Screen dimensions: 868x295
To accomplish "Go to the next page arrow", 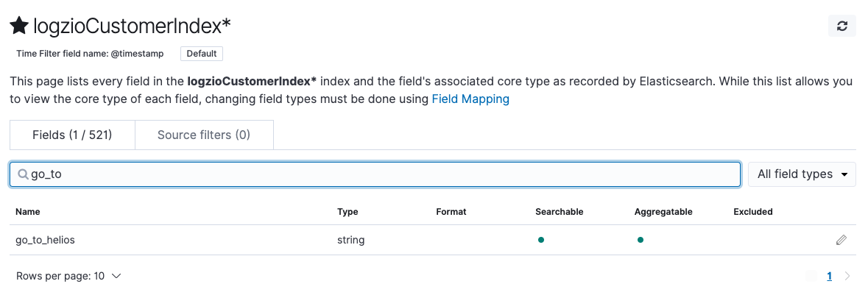I will pyautogui.click(x=847, y=277).
